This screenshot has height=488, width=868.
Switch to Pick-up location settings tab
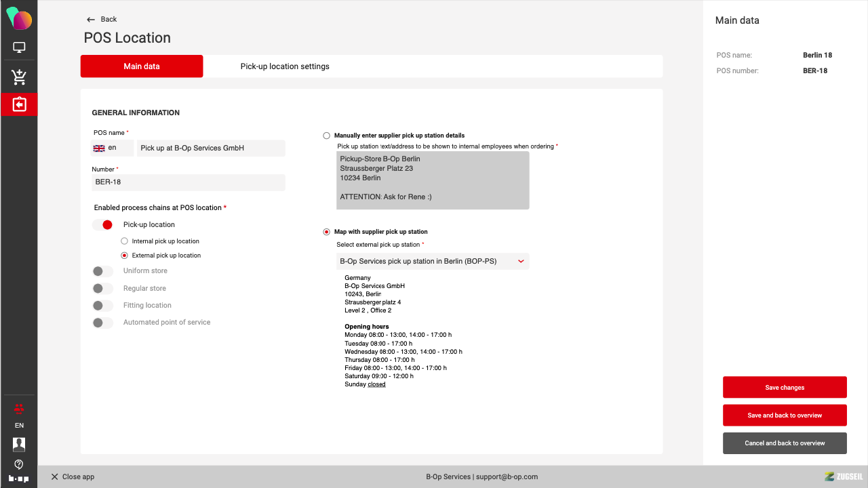285,66
